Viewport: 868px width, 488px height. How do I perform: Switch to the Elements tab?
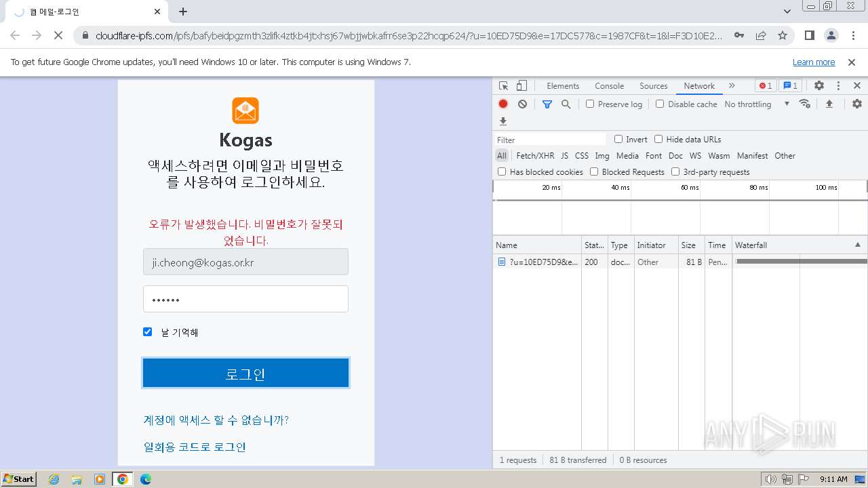tap(563, 86)
